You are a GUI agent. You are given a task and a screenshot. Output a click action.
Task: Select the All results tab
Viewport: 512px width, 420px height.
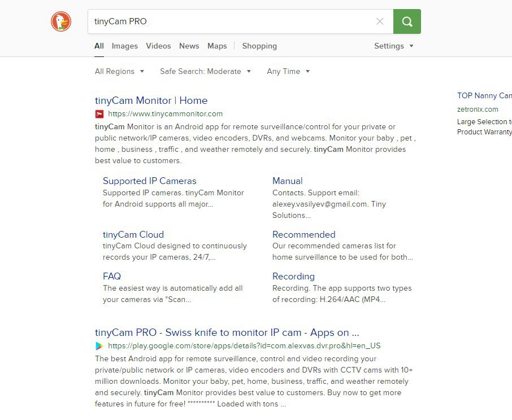99,46
